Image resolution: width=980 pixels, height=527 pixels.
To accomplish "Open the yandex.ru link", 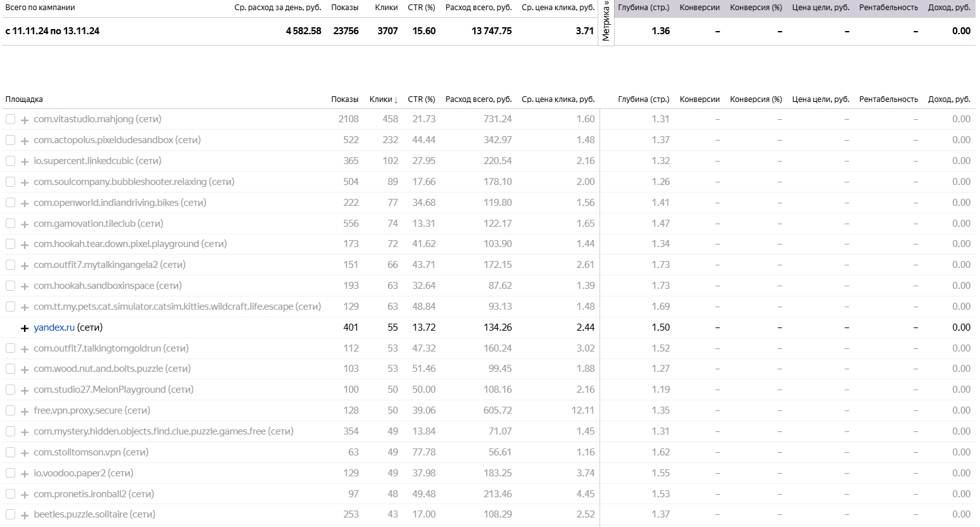I will coord(54,327).
